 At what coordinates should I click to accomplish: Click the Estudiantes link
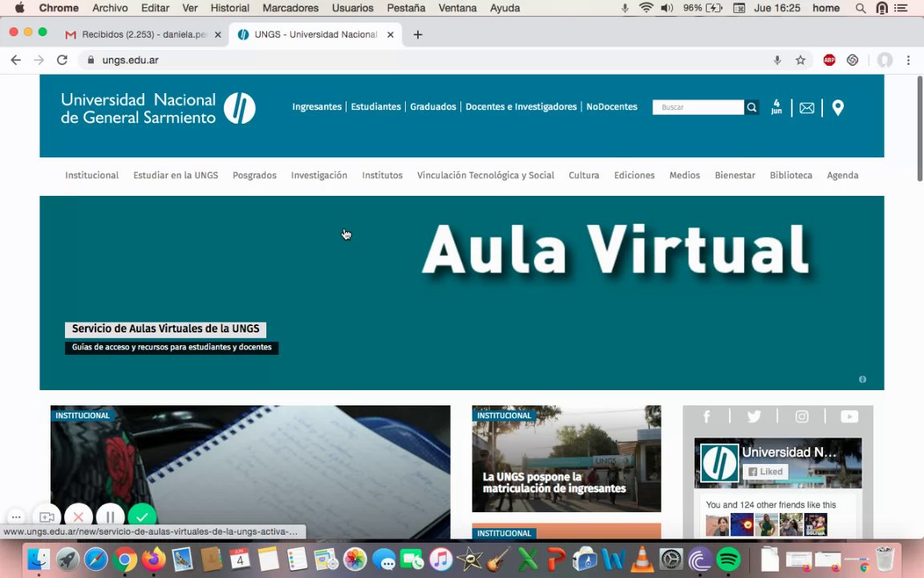(375, 107)
